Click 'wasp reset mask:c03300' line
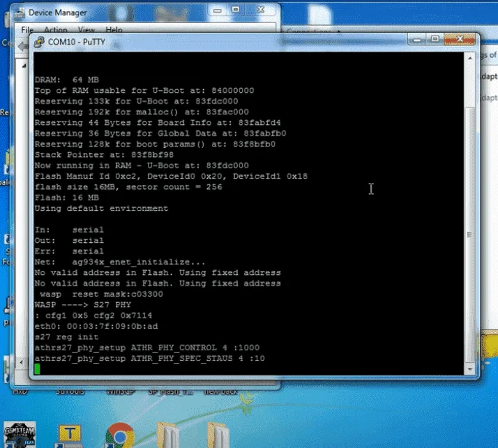The image size is (498, 448). pos(101,294)
